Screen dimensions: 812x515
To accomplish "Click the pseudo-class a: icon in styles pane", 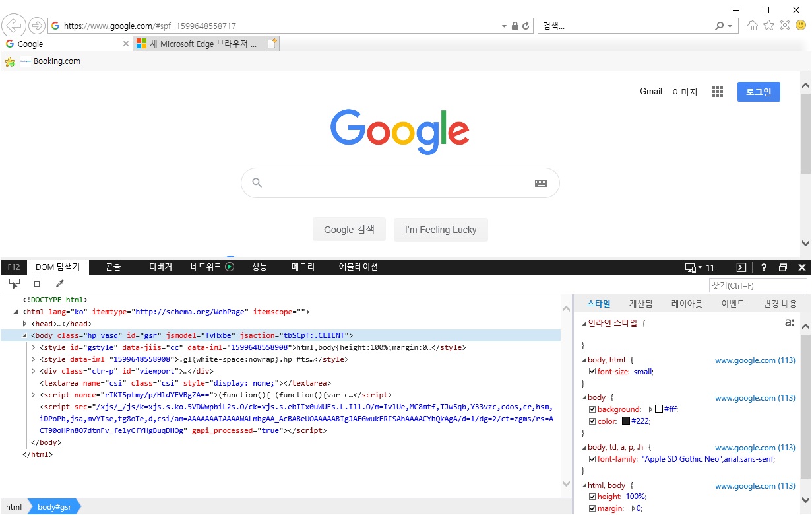I will pyautogui.click(x=790, y=323).
